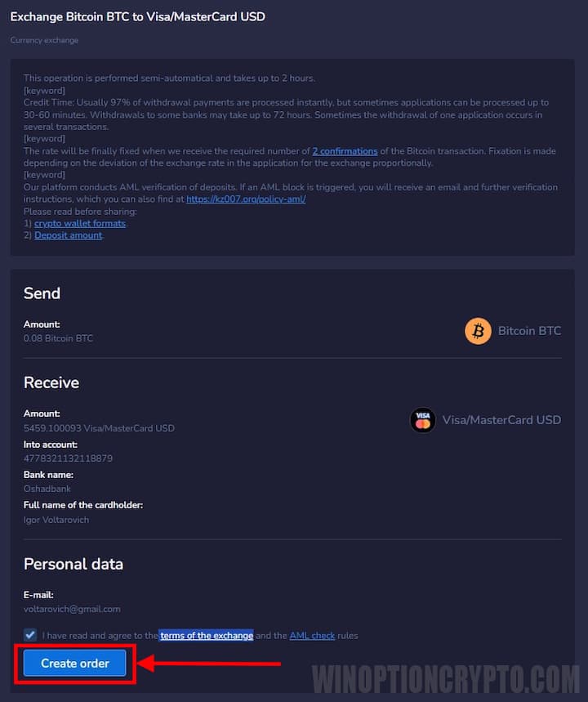The height and width of the screenshot is (702, 588).
Task: Click the 0.08 Bitcoin BTC send amount
Action: click(x=58, y=338)
